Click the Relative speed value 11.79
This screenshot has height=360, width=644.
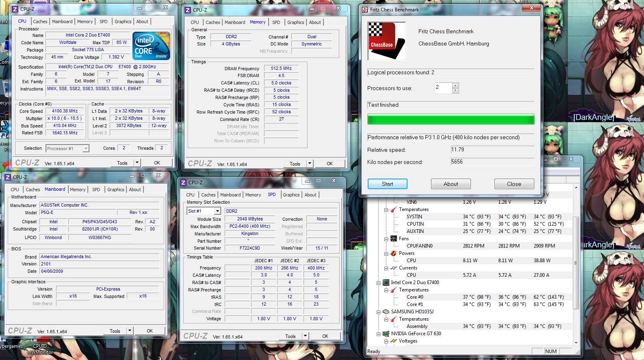492,150
